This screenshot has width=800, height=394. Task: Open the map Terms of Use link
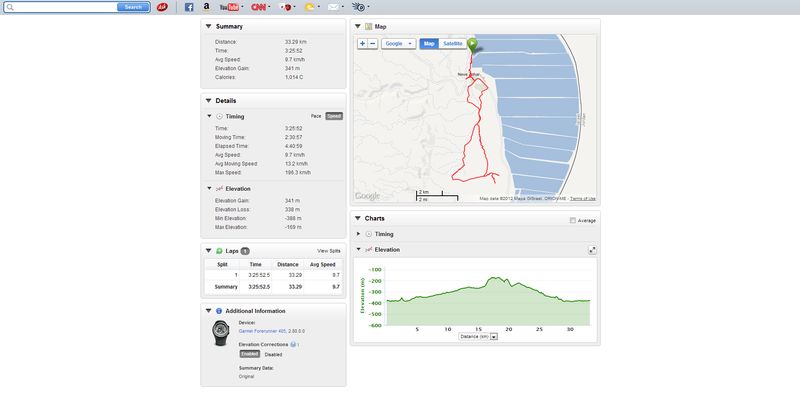click(583, 199)
